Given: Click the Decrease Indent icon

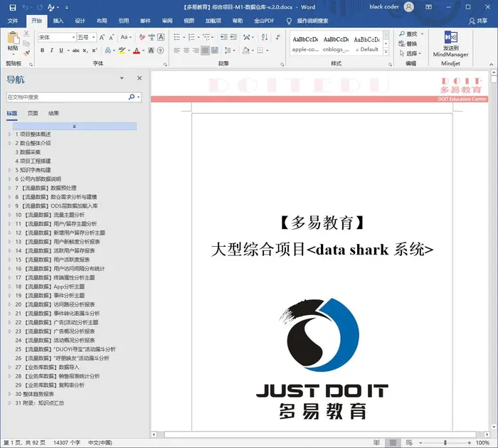Looking at the screenshot, I should point(224,37).
